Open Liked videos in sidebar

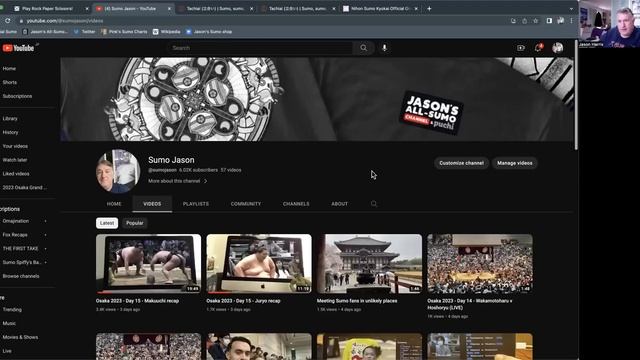click(x=16, y=174)
